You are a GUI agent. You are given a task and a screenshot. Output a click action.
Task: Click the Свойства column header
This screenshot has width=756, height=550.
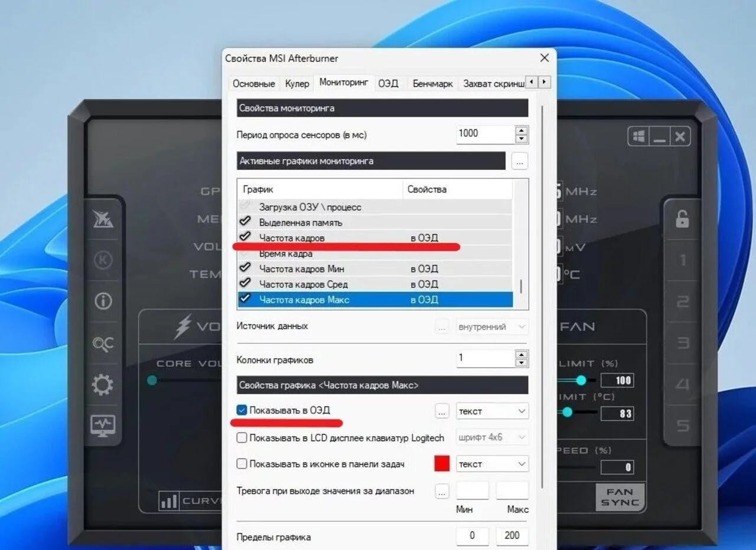458,189
